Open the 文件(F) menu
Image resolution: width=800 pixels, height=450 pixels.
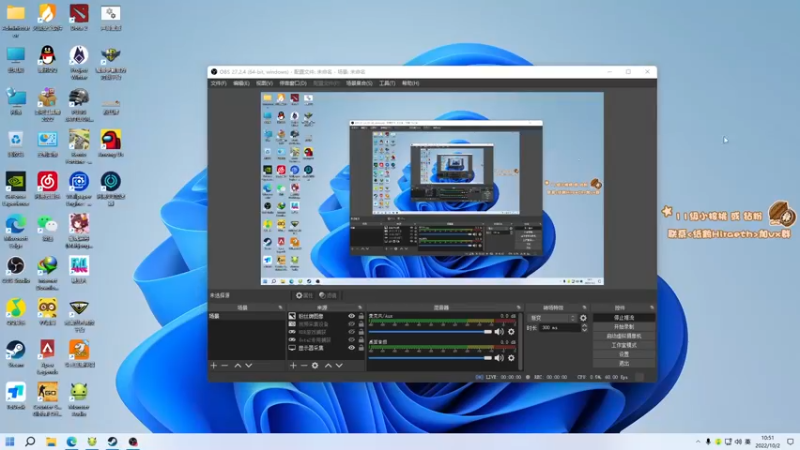tap(218, 83)
